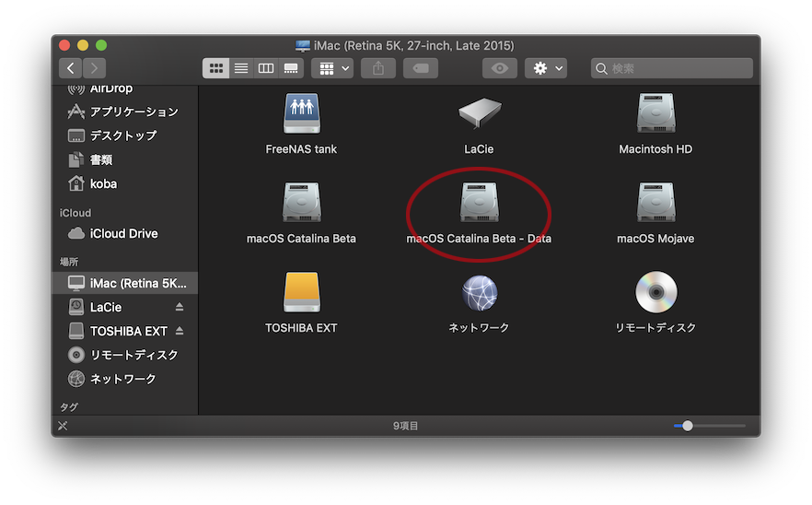Switch to column view
812x505 pixels.
pos(266,68)
